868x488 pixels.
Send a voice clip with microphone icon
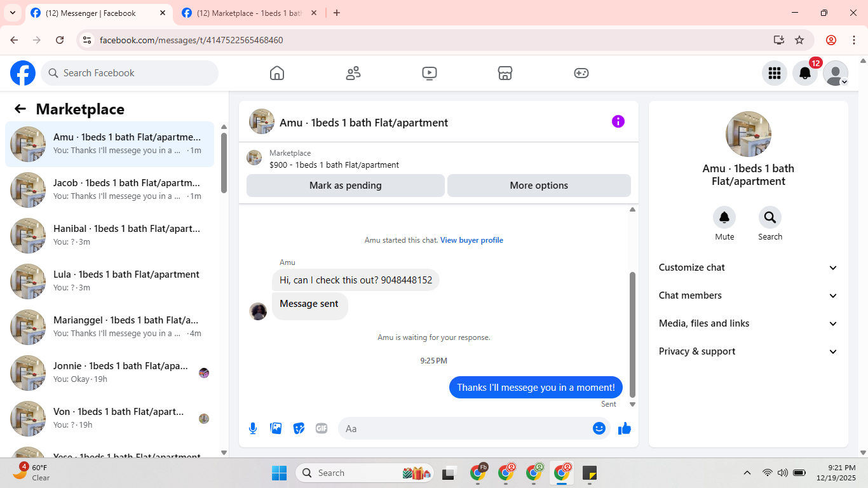click(x=253, y=428)
